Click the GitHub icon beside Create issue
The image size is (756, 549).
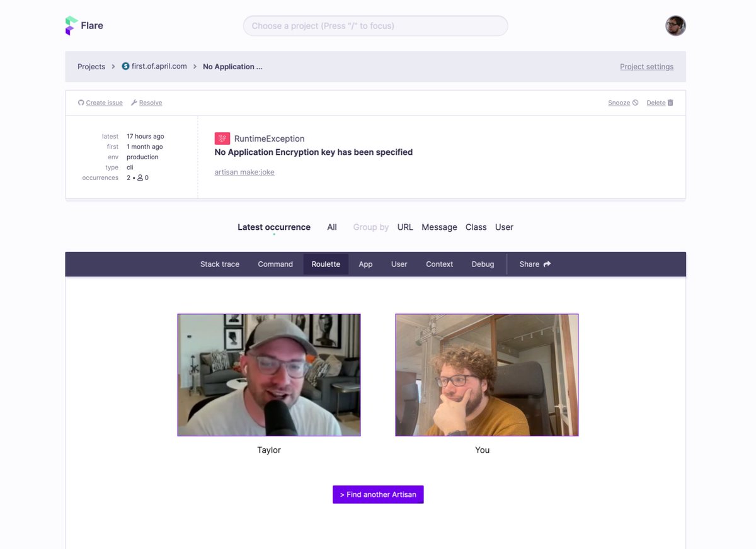point(81,103)
